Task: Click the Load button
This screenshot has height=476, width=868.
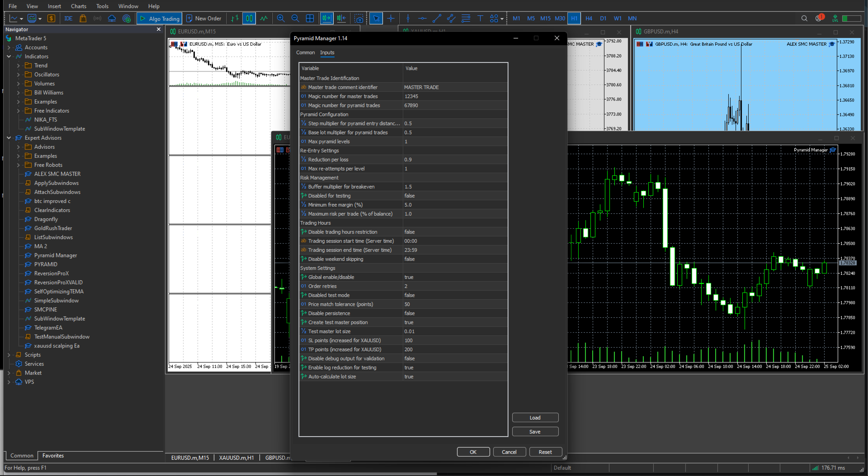Action: pyautogui.click(x=535, y=418)
